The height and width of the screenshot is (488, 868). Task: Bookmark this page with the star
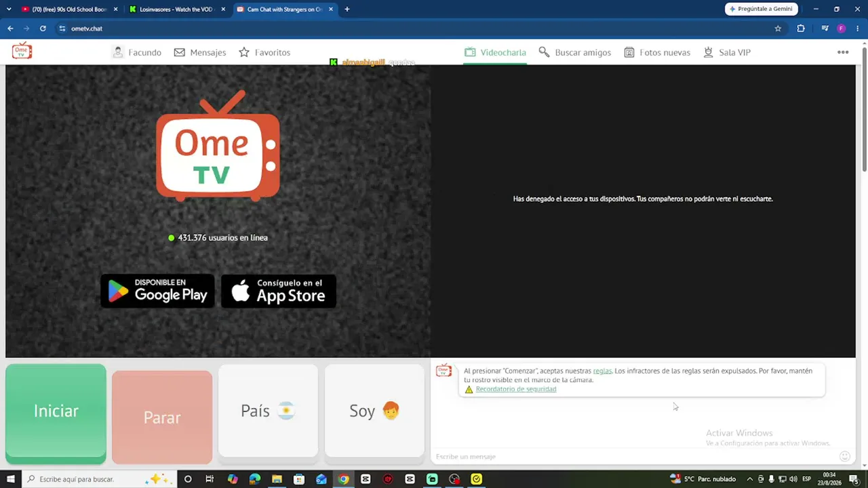pos(778,28)
